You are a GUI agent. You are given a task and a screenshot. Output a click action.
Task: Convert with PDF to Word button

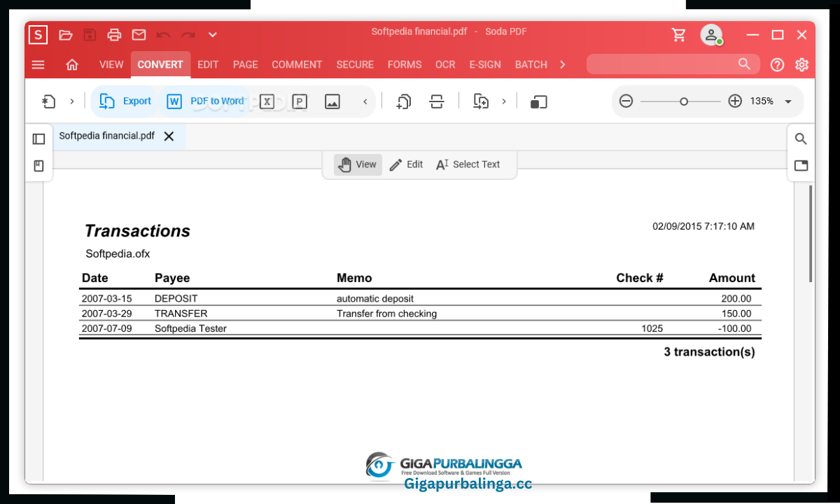click(x=206, y=101)
